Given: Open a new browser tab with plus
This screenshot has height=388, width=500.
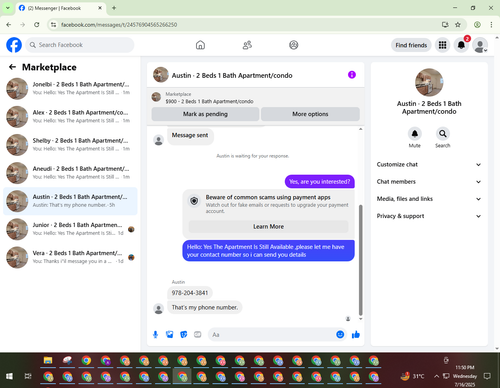Looking at the screenshot, I should click(114, 8).
